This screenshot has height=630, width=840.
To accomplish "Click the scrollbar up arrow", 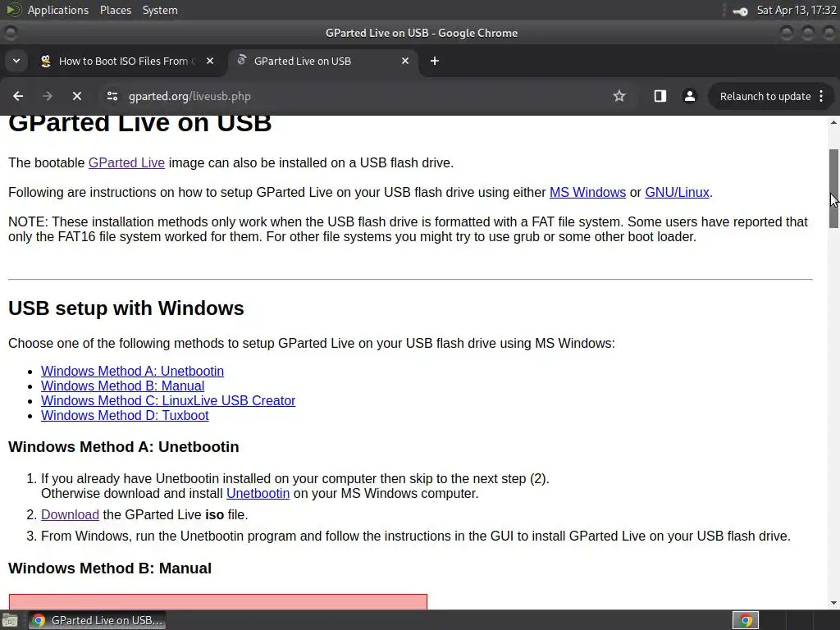I will point(833,123).
